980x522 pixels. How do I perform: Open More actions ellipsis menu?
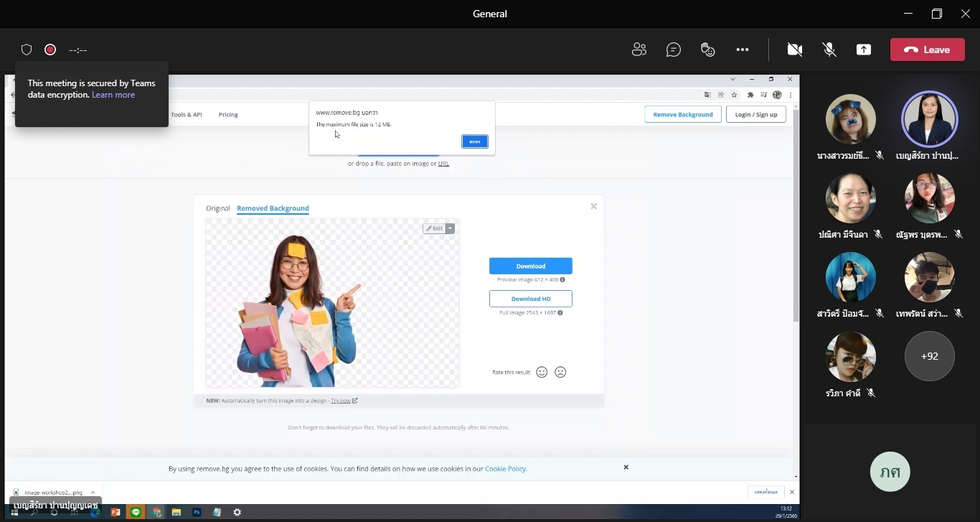(743, 50)
